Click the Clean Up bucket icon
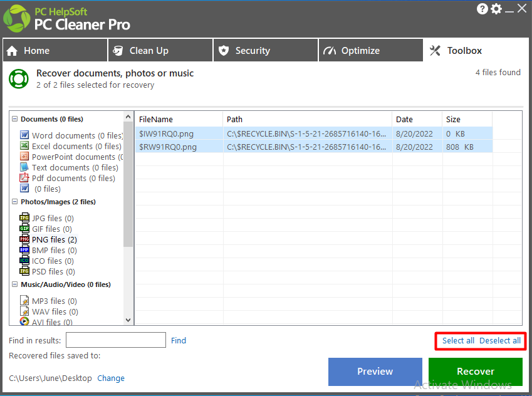The width and height of the screenshot is (532, 396). 118,51
